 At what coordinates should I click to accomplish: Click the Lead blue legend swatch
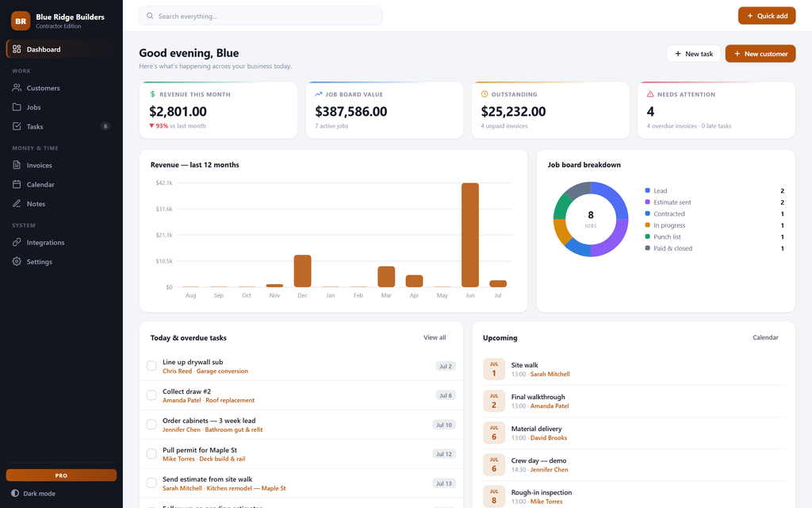coord(647,190)
